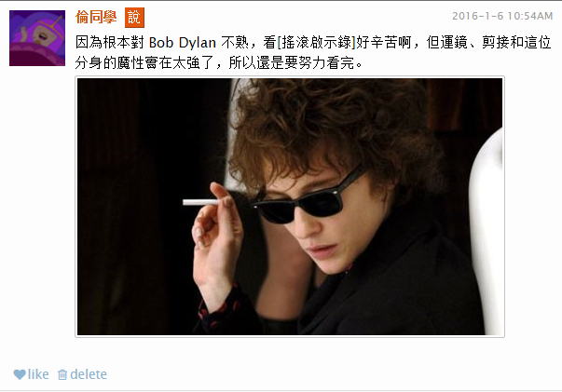
Task: Click the 所以還是要努力看完 closing phrase
Action: pos(292,62)
